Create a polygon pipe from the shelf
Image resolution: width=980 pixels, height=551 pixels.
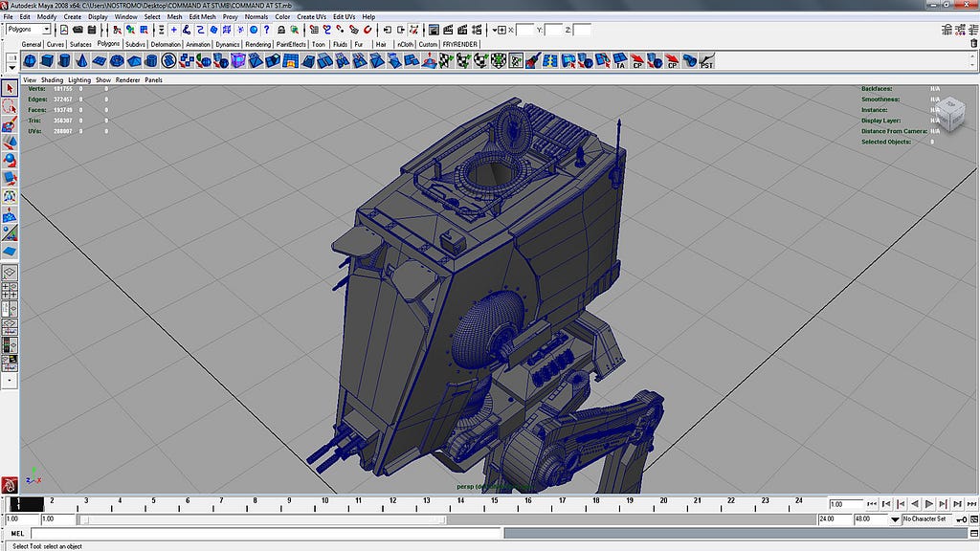pos(150,60)
